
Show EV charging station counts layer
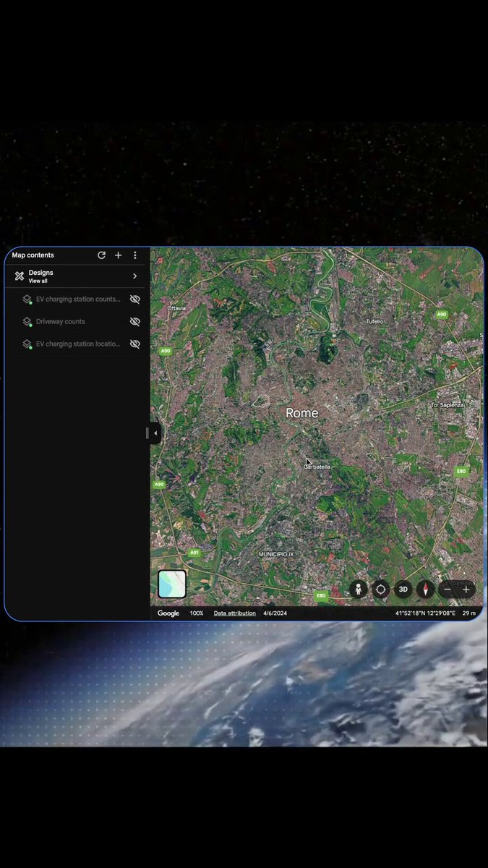[134, 299]
